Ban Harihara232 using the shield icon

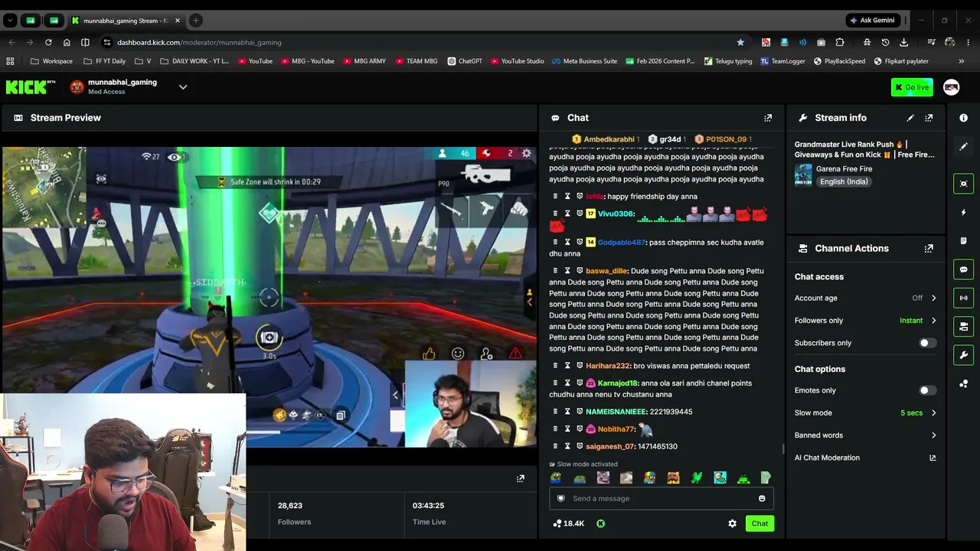pyautogui.click(x=580, y=366)
